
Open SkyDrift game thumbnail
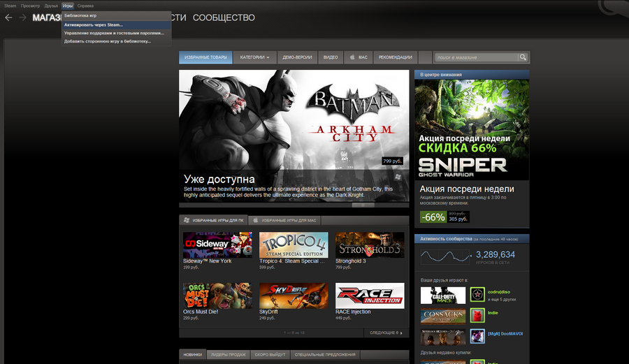coord(294,296)
